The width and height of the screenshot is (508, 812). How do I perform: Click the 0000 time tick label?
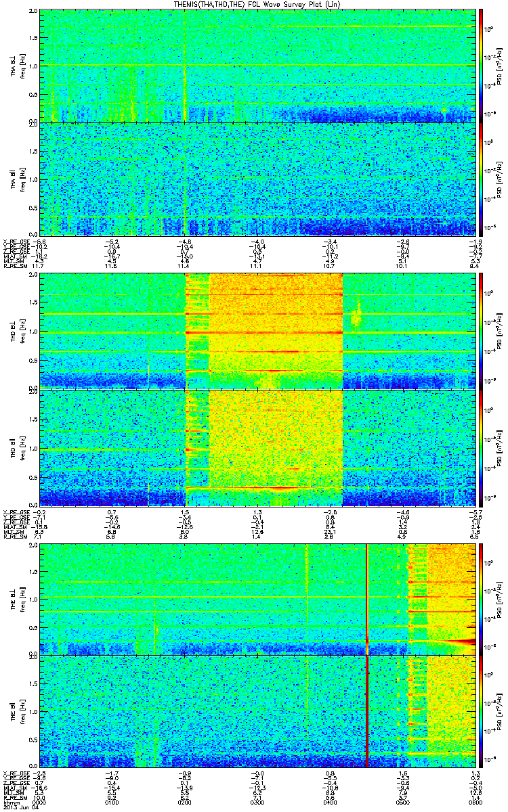coord(38,803)
